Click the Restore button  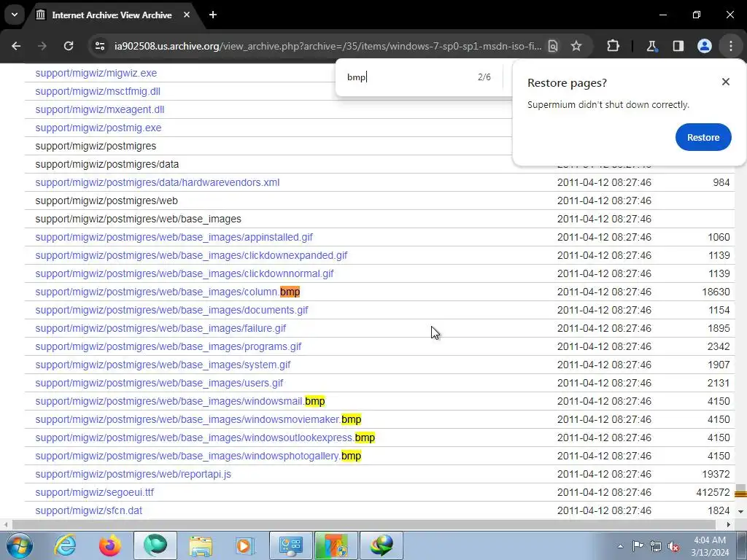tap(703, 137)
